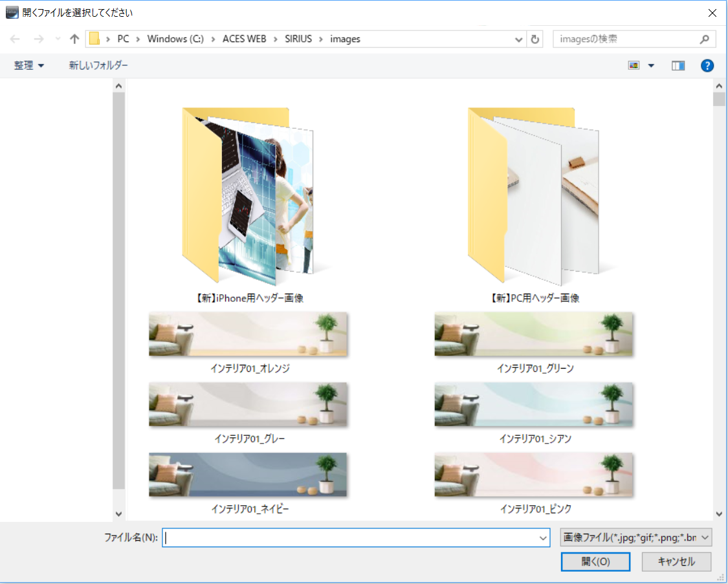Click the dialog title bar app icon

click(x=12, y=12)
